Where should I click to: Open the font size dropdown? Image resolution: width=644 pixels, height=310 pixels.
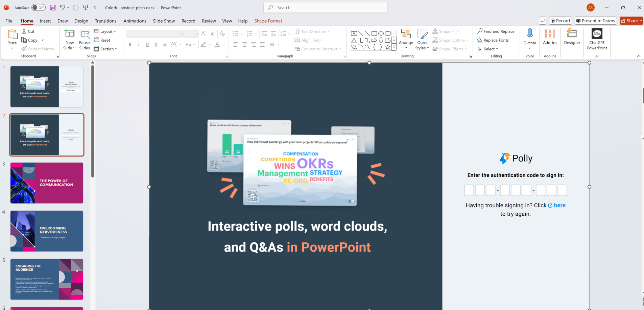coord(196,33)
